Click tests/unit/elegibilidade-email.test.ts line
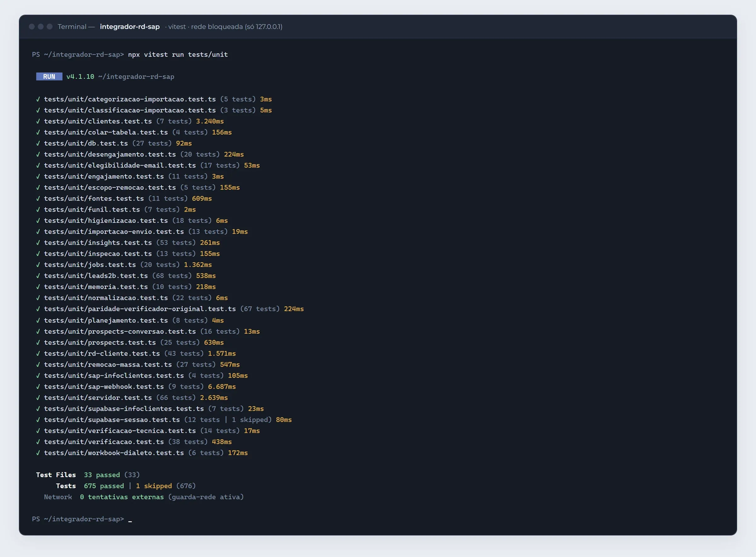The height and width of the screenshot is (557, 756). (148, 165)
